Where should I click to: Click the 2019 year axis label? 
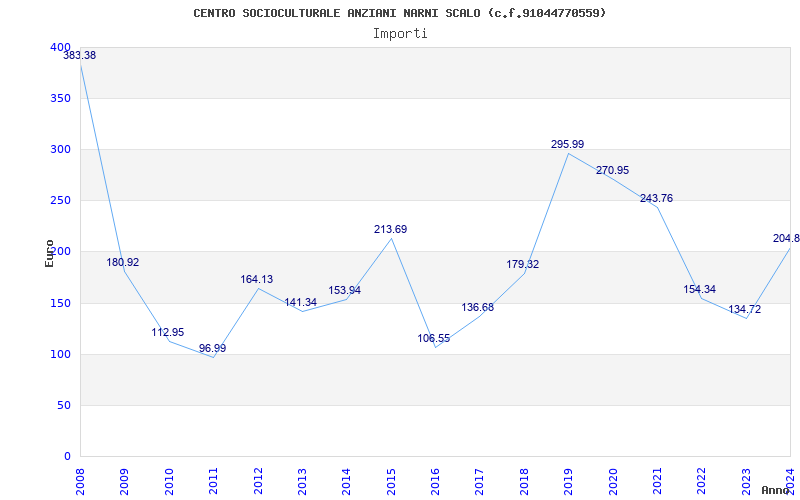click(569, 481)
